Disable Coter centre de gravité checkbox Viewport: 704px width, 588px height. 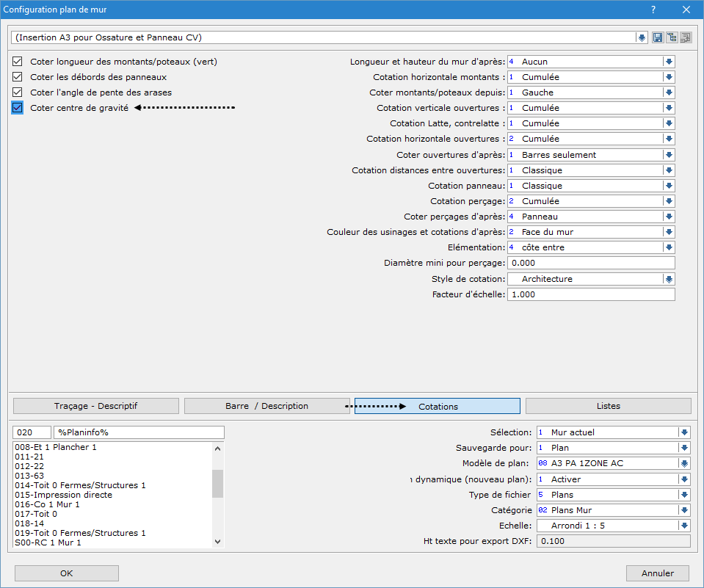[x=18, y=108]
